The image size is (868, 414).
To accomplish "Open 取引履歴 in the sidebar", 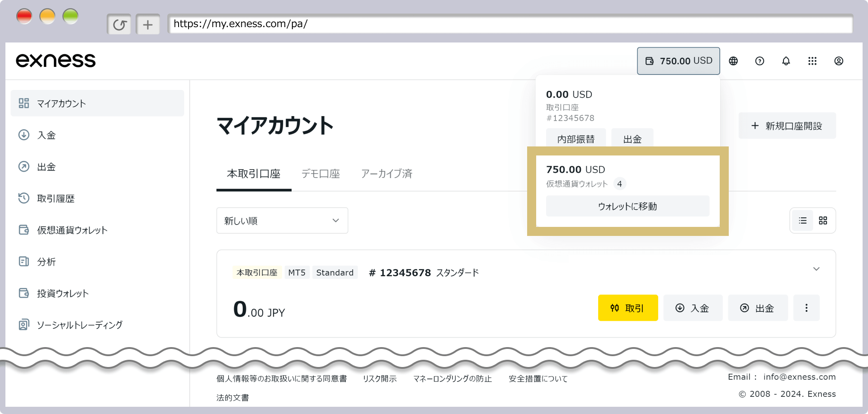I will (x=97, y=198).
